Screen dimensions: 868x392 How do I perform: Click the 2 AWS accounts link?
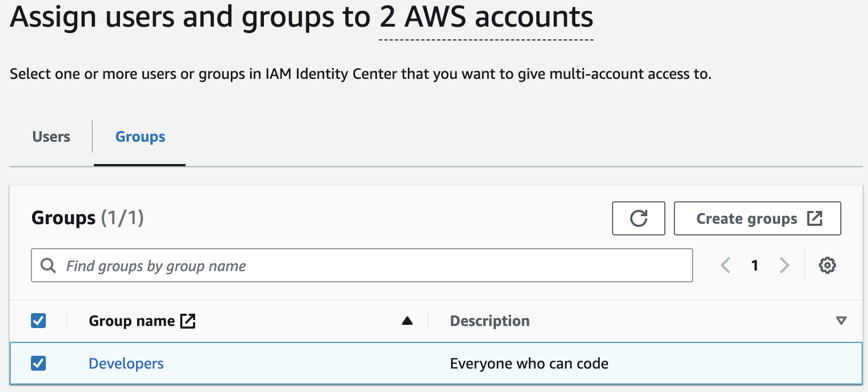point(486,18)
